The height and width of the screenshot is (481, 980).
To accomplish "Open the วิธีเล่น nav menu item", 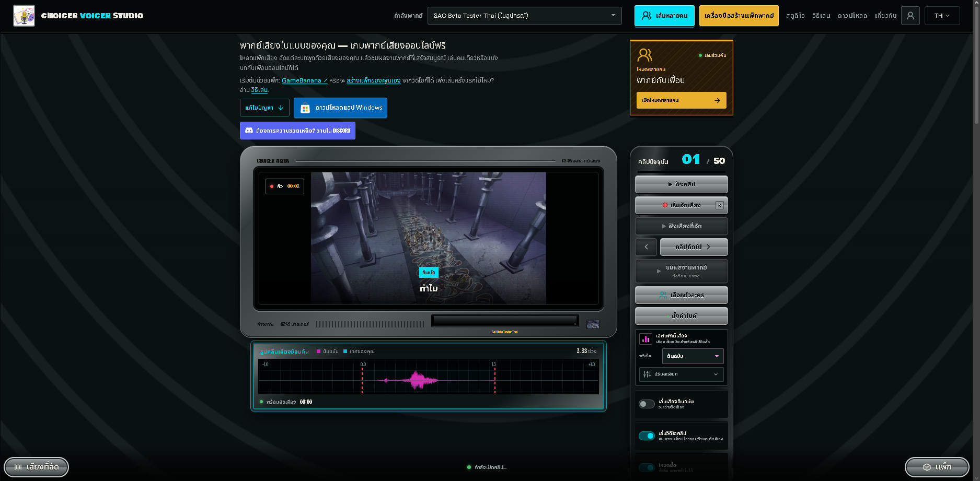I will click(x=821, y=16).
